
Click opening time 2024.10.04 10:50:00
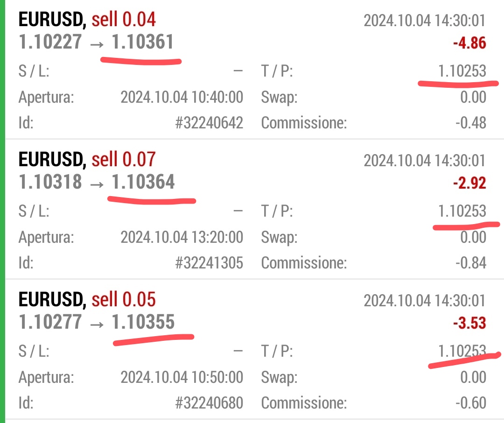click(x=182, y=377)
